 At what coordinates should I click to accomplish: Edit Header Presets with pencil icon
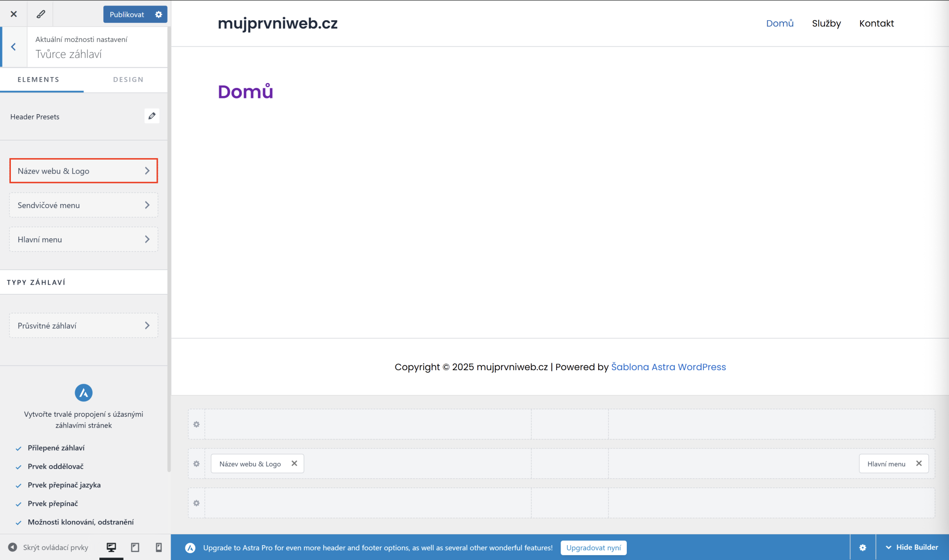(152, 116)
